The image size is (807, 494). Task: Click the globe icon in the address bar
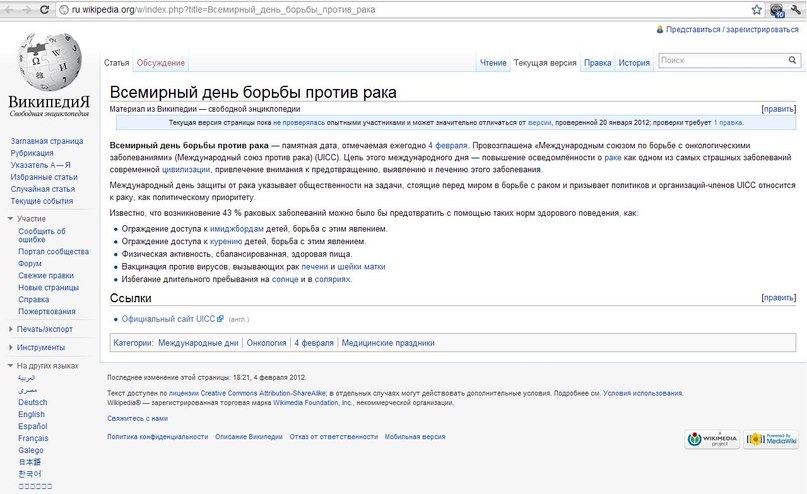point(64,9)
